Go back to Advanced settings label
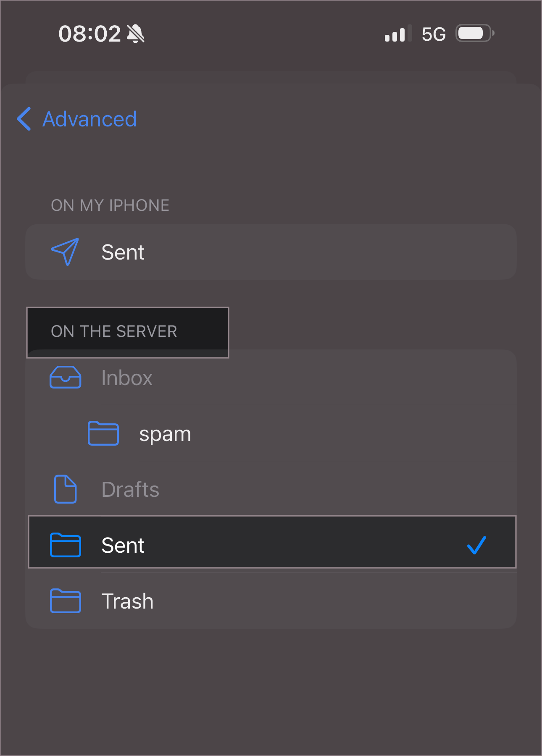The width and height of the screenshot is (542, 756). tap(89, 119)
